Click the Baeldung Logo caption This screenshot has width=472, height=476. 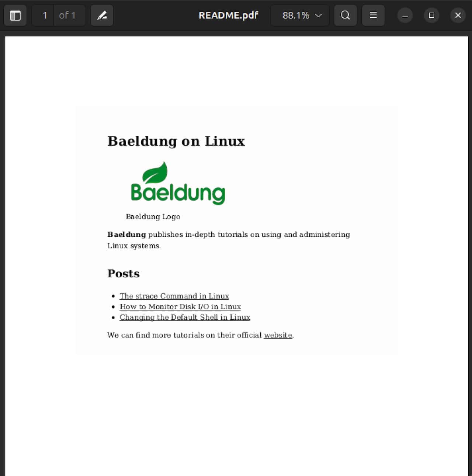[x=153, y=217]
